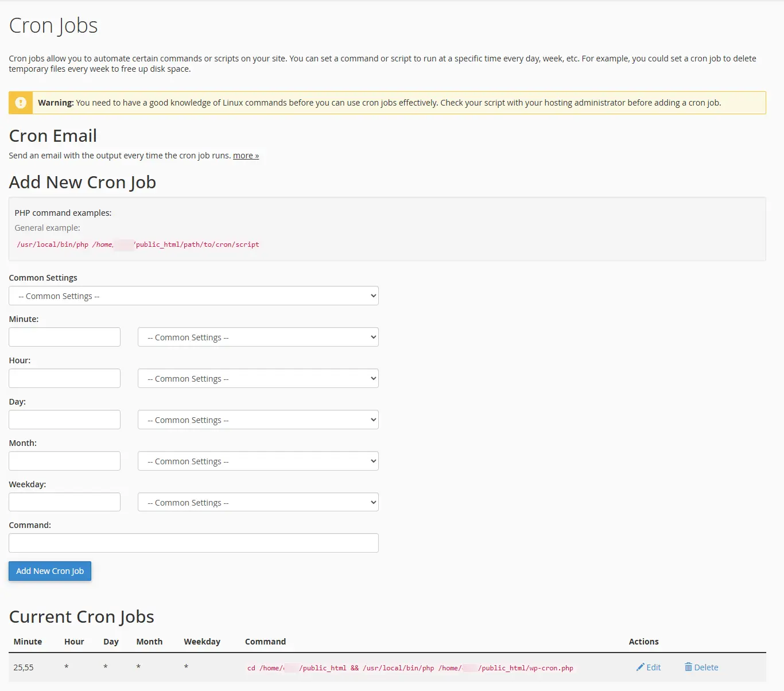The image size is (784, 691).
Task: Open the Cron Email more link
Action: pos(246,156)
